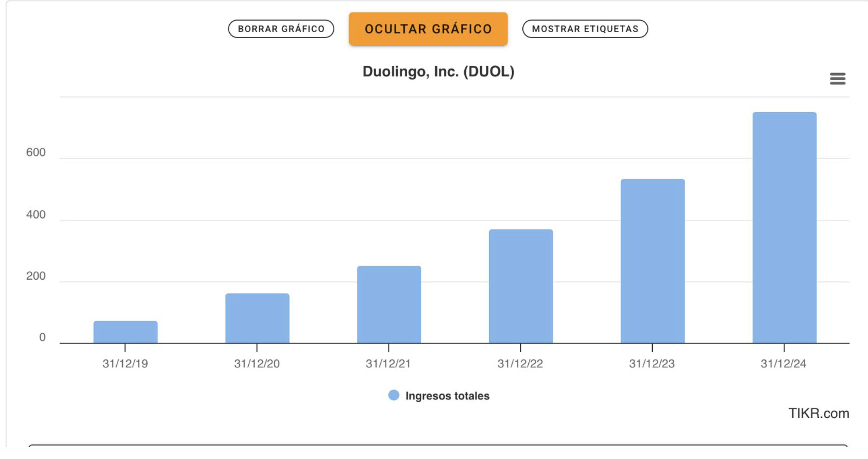Click the 400 y-axis value
This screenshot has width=868, height=459.
point(36,215)
